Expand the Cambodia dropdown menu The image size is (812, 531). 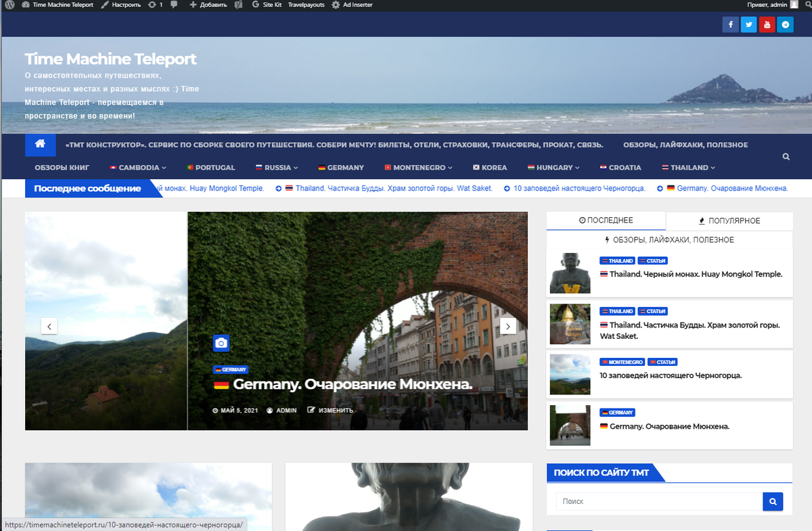coord(137,167)
